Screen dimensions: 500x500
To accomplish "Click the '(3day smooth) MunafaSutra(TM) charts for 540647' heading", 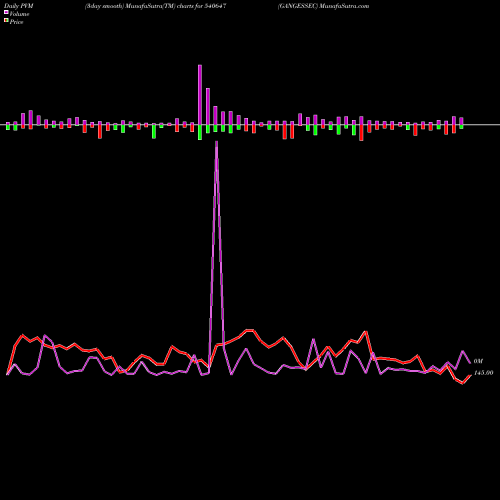I will coord(156,6).
